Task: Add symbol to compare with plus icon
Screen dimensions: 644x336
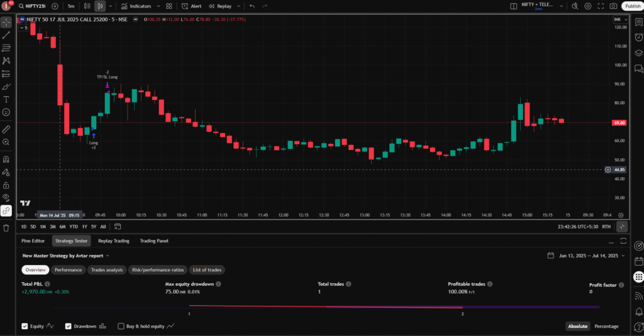Action: point(55,6)
